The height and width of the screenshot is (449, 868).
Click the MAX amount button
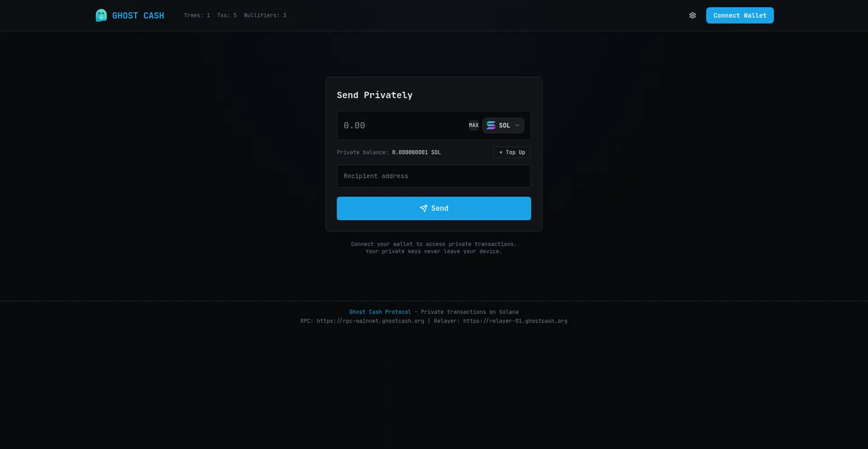[x=473, y=125]
